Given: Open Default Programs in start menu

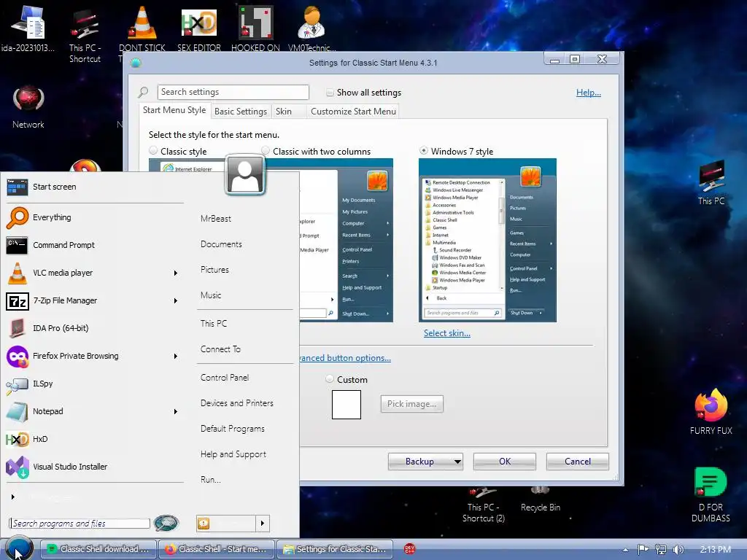Looking at the screenshot, I should (x=232, y=429).
